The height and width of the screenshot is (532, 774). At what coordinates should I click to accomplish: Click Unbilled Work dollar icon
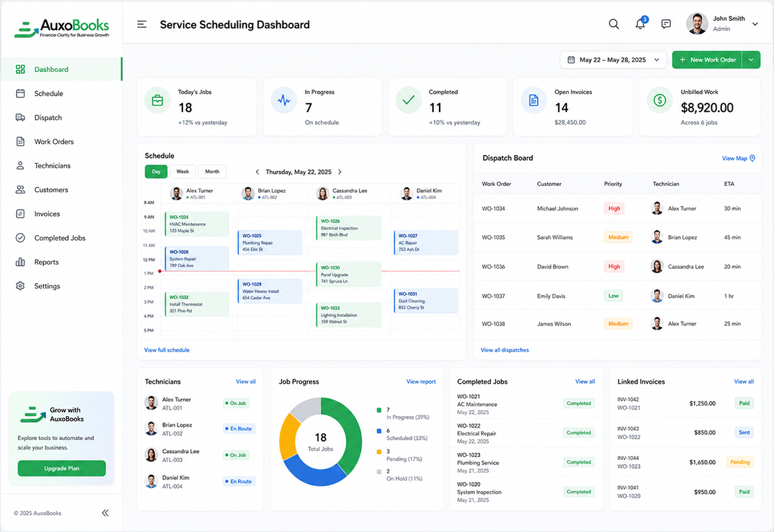click(x=659, y=100)
